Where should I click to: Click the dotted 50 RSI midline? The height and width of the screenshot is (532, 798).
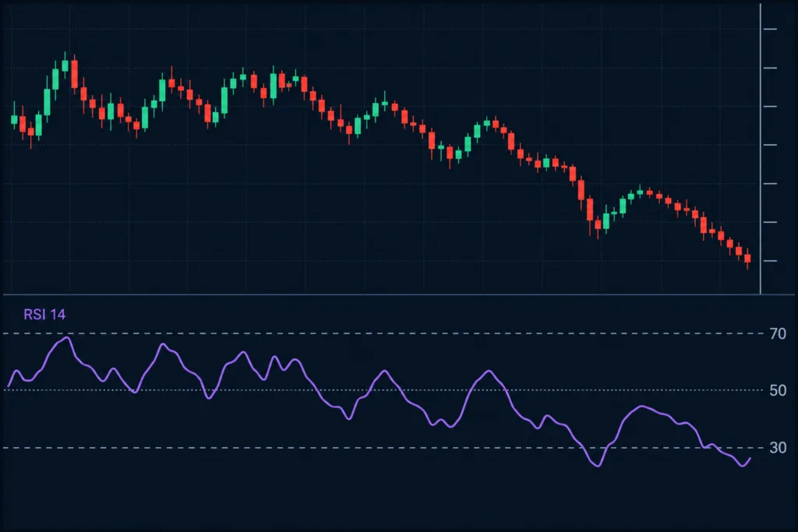click(383, 390)
